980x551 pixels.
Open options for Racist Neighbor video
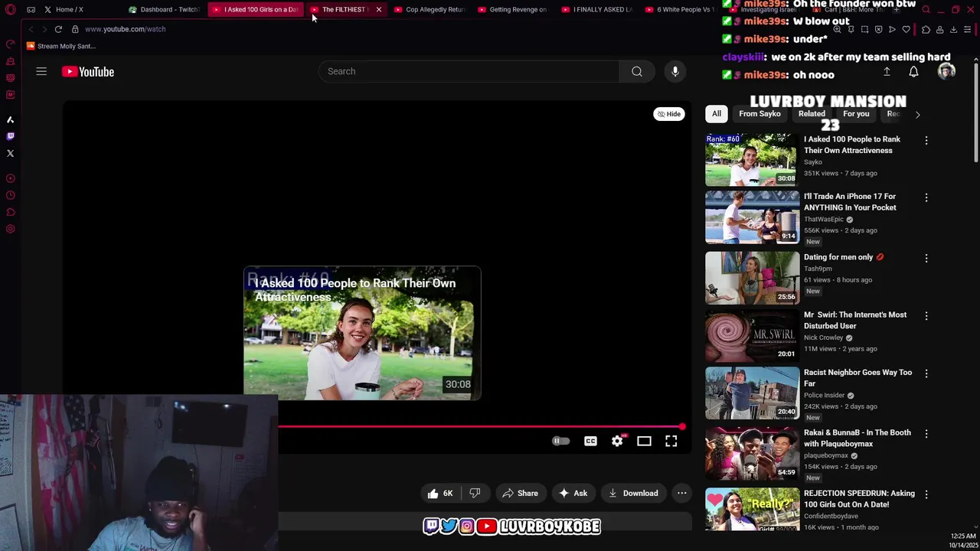926,373
